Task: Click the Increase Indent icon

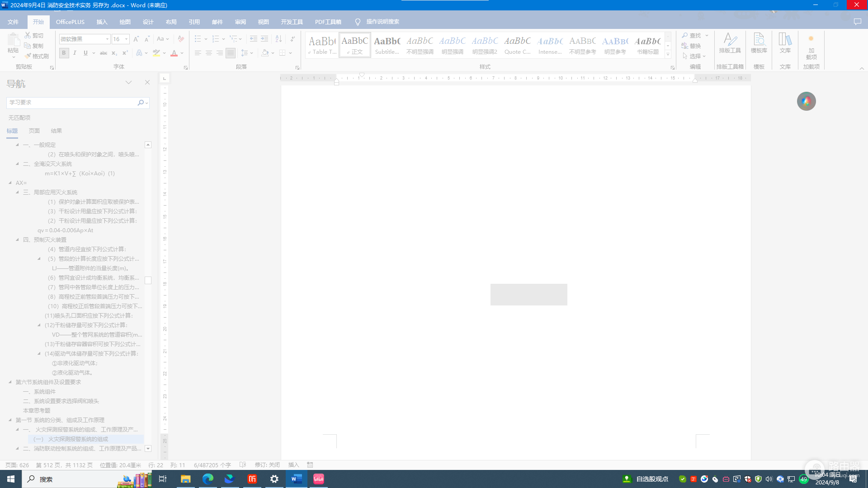Action: 264,39
